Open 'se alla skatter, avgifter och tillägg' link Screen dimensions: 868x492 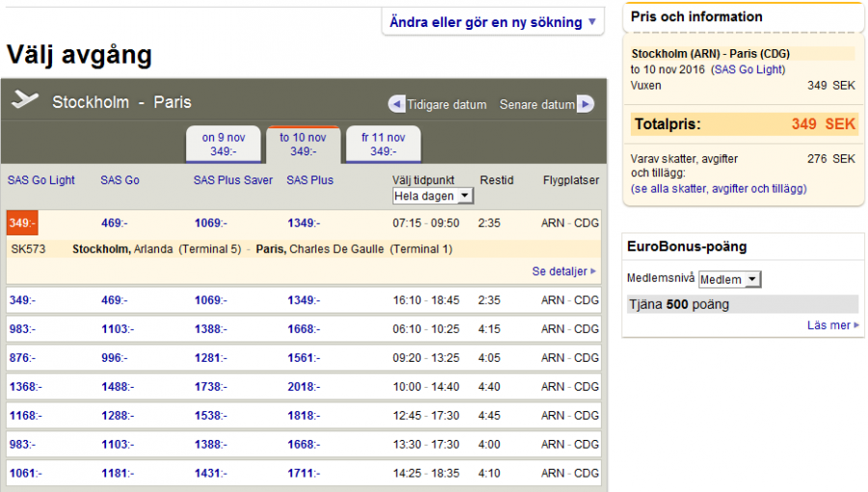(719, 190)
